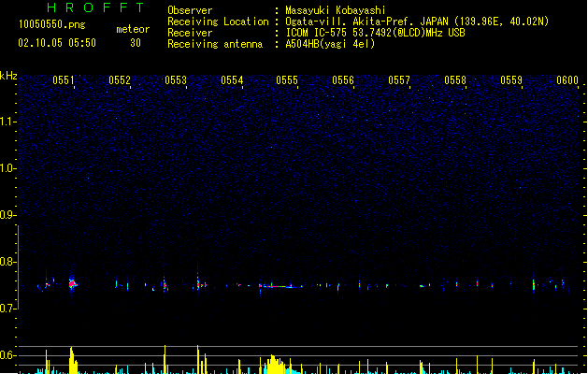The height and width of the screenshot is (374, 588).
Task: Click the 0553 time marker
Action: tap(176, 80)
